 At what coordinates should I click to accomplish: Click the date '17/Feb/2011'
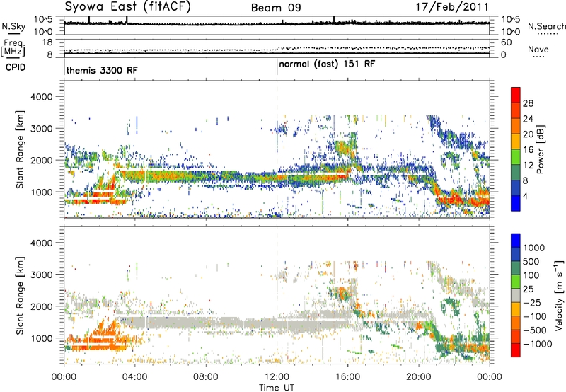[452, 7]
